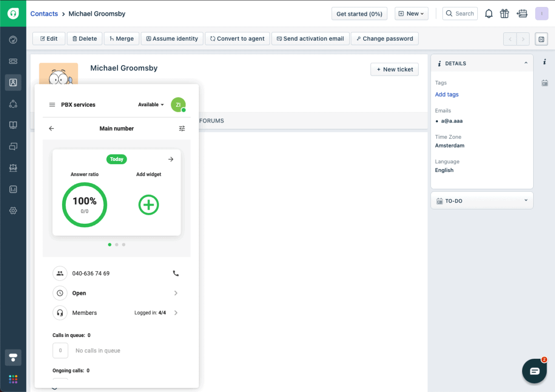The width and height of the screenshot is (555, 392).
Task: Click the arrow to the right of Today
Action: tap(171, 159)
